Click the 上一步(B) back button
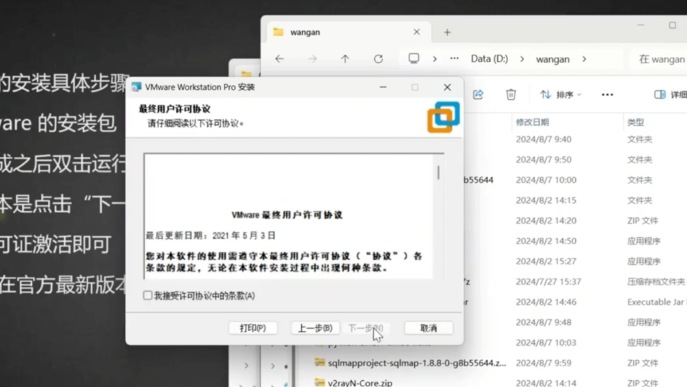The image size is (687, 387). point(315,328)
